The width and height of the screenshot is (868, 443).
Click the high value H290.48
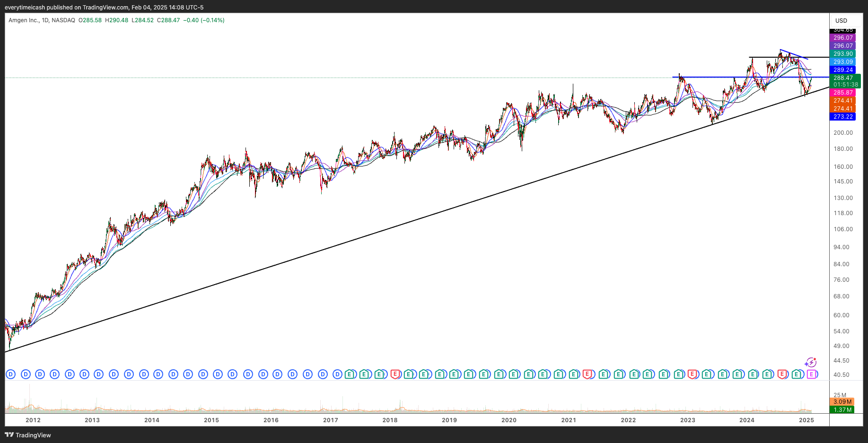pyautogui.click(x=116, y=20)
